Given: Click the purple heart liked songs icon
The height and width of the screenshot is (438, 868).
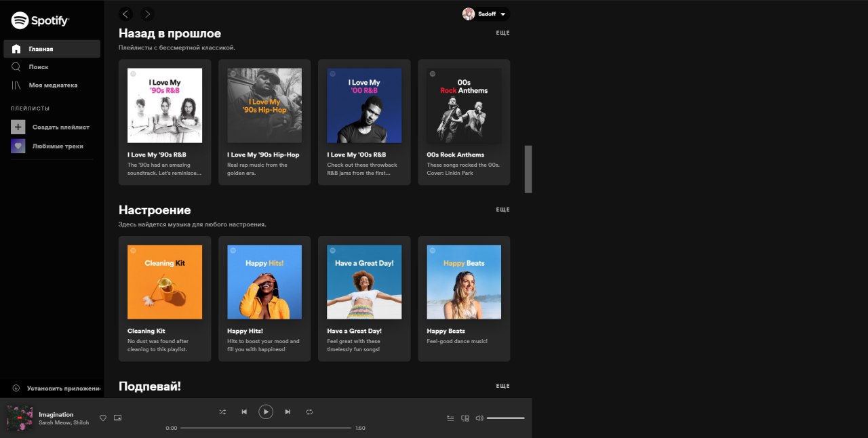Looking at the screenshot, I should click(x=18, y=146).
